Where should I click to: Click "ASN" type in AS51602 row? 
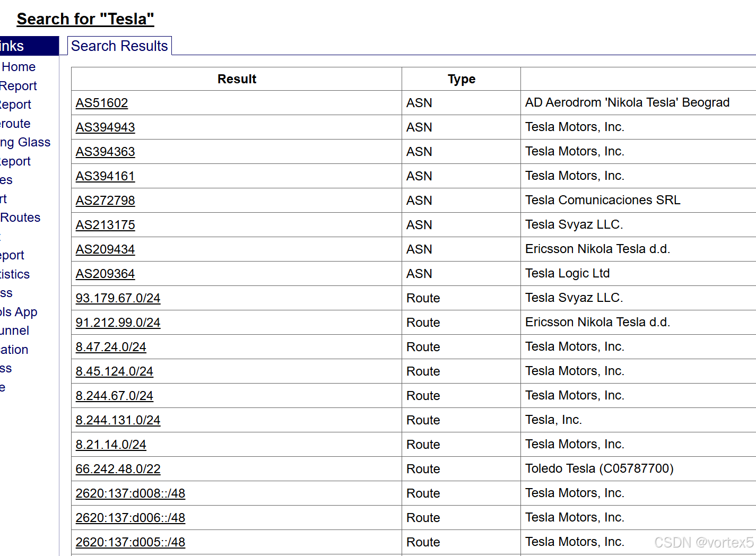point(419,103)
